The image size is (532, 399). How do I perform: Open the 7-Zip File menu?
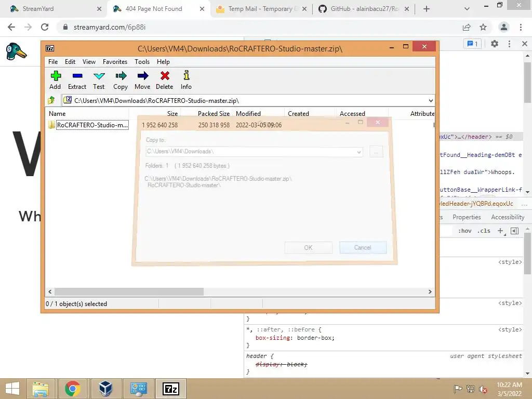(x=53, y=62)
